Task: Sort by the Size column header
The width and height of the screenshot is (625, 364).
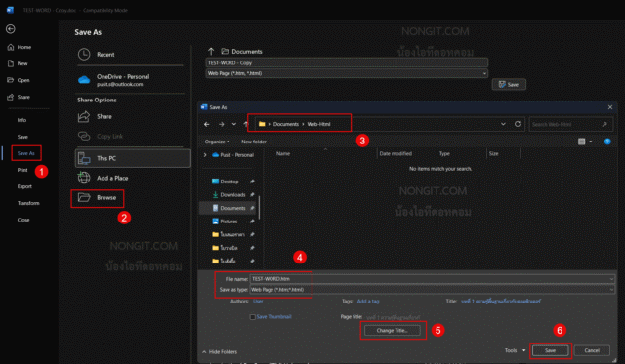Action: point(493,154)
